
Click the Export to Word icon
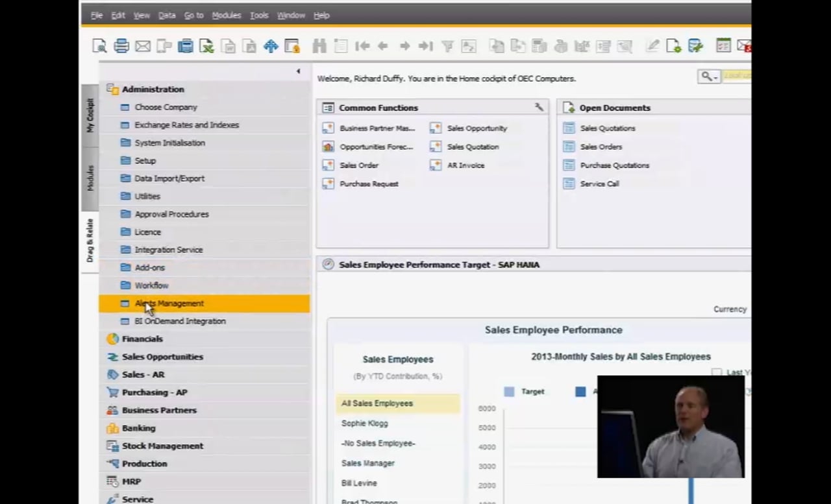(229, 45)
